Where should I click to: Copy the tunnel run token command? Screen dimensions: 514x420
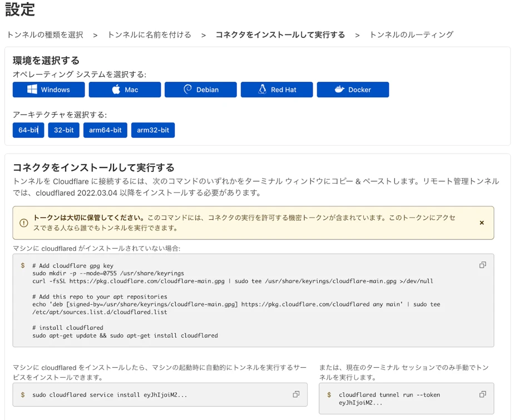click(482, 394)
